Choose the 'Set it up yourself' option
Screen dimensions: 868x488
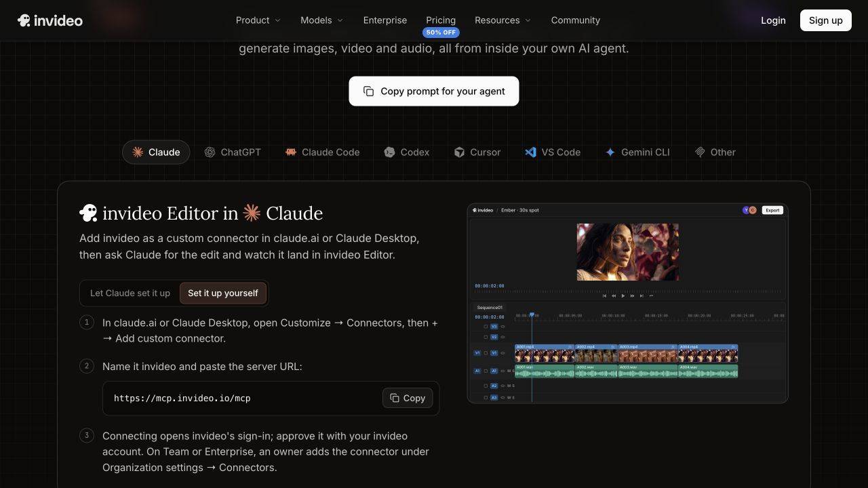click(223, 293)
